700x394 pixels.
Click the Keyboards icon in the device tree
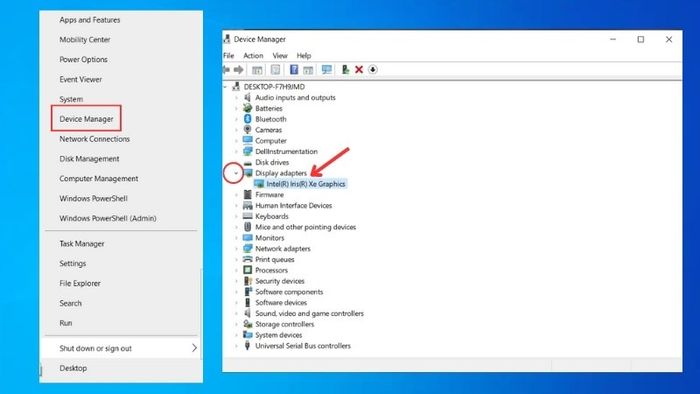pyautogui.click(x=248, y=216)
